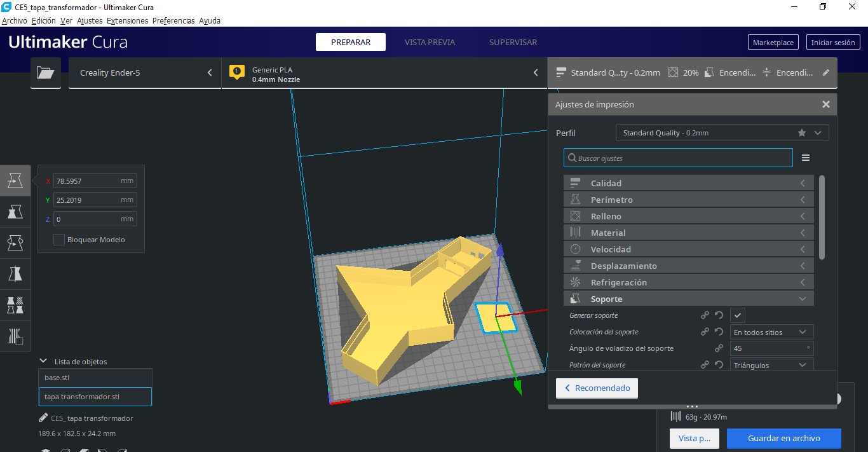Open the Archivo menu
The width and height of the screenshot is (868, 452).
15,20
